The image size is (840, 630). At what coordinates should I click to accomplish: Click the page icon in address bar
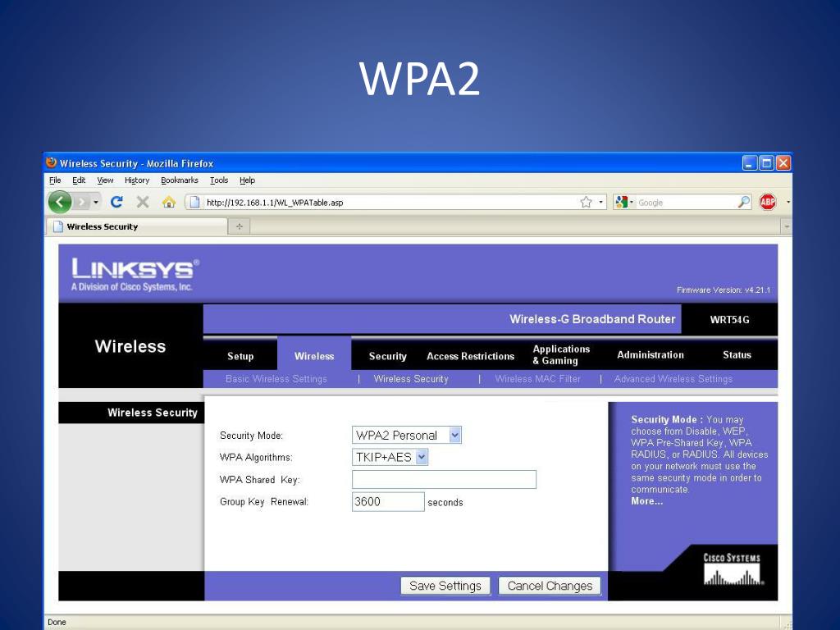195,202
